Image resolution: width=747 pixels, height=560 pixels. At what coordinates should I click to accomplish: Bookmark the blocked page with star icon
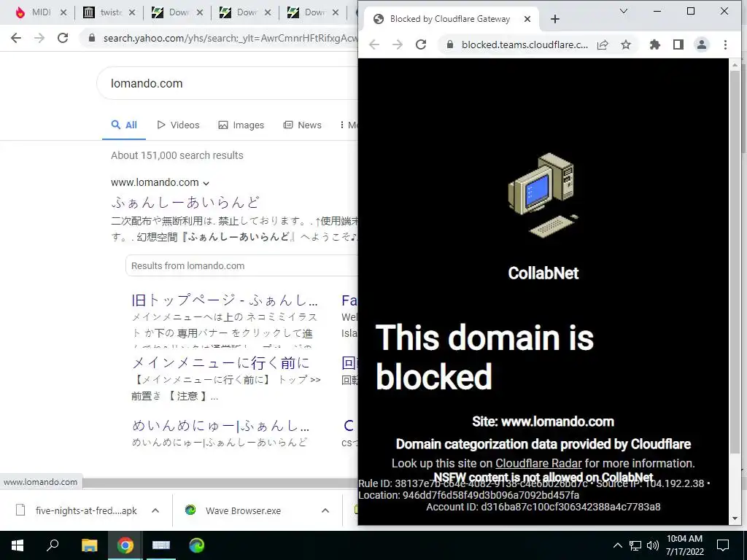pyautogui.click(x=626, y=44)
